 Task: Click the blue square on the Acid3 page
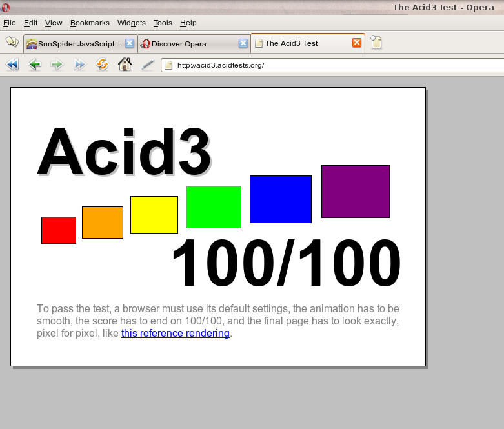tap(281, 199)
